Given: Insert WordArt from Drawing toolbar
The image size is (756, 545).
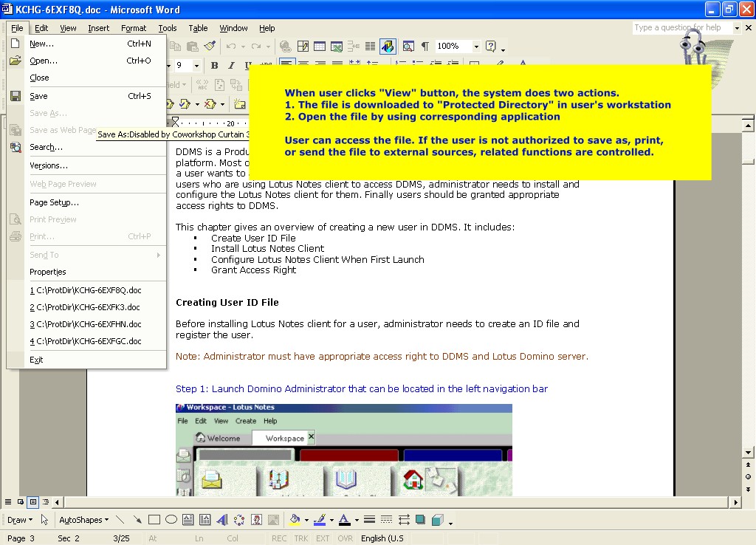Looking at the screenshot, I should [x=222, y=520].
